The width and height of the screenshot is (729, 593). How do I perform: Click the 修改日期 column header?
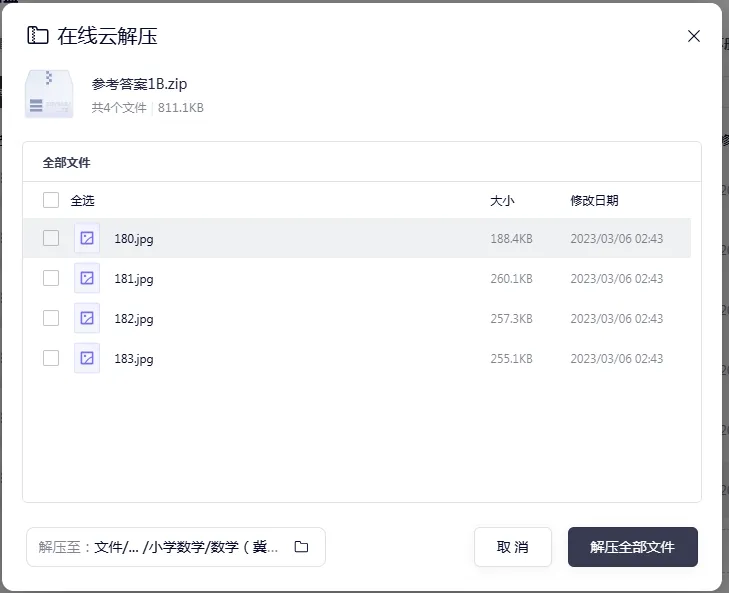click(594, 200)
